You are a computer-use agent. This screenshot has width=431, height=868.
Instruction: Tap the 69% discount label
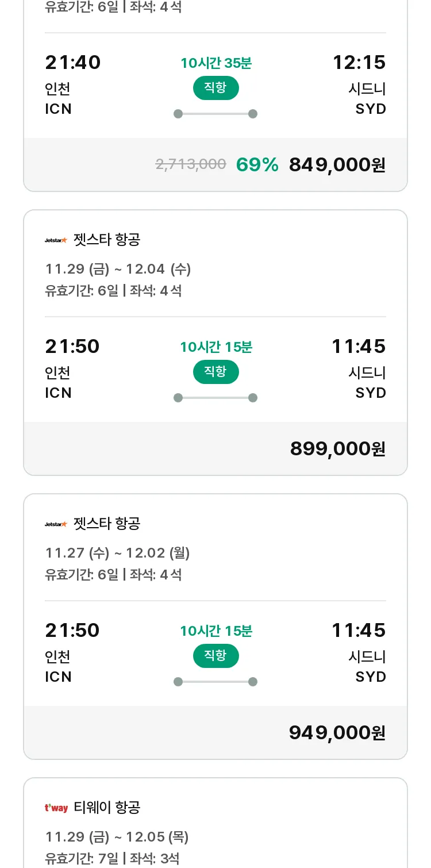(257, 165)
